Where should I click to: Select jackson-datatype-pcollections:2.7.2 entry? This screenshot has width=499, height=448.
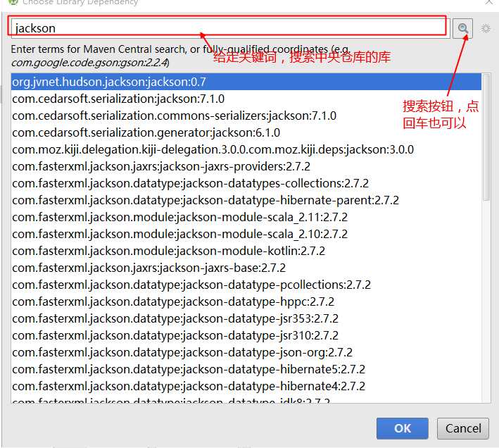(x=246, y=285)
